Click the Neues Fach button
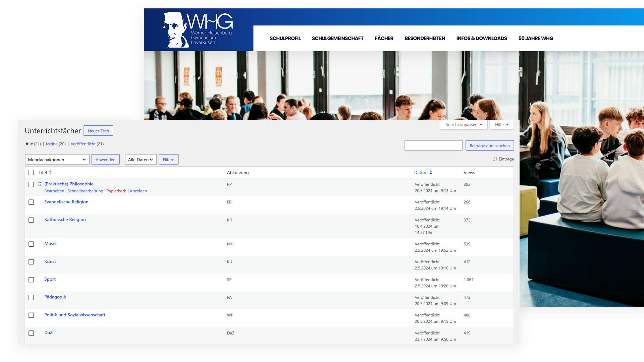Viewport: 644px width, 362px height. [98, 131]
